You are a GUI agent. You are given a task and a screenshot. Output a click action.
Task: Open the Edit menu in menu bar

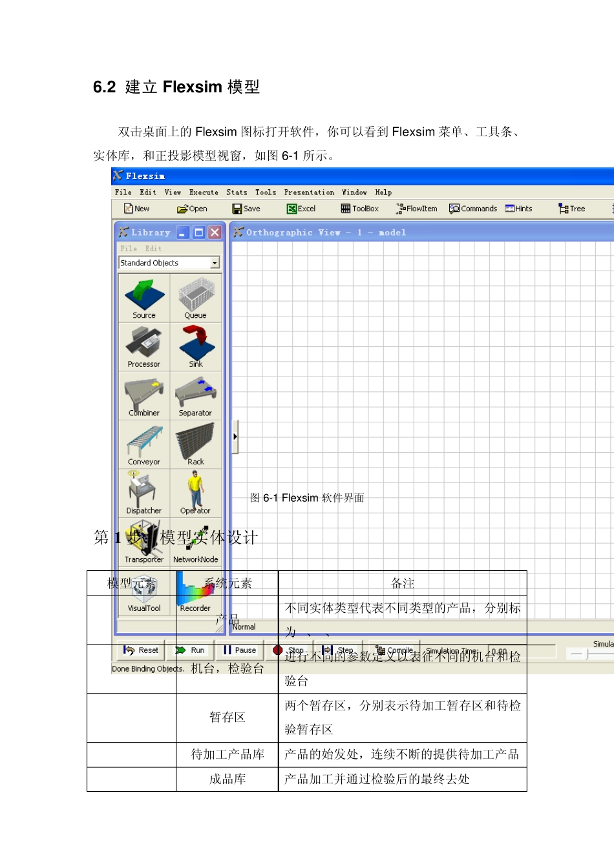[x=148, y=192]
